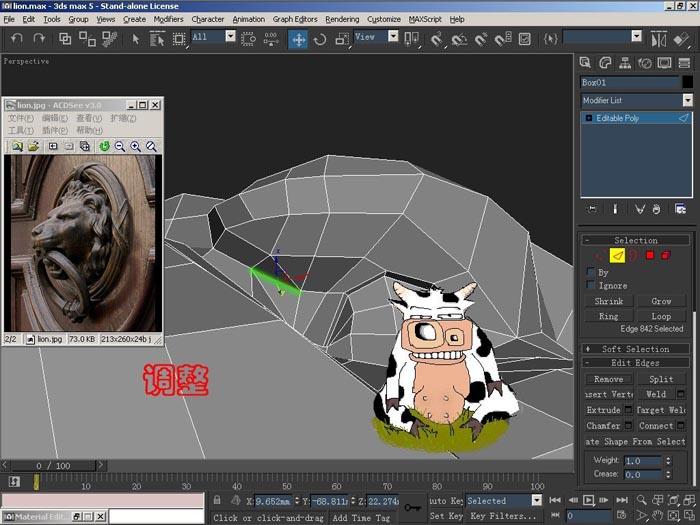Viewport: 700px width, 525px height.
Task: Increase the Weight spinner value
Action: click(668, 458)
